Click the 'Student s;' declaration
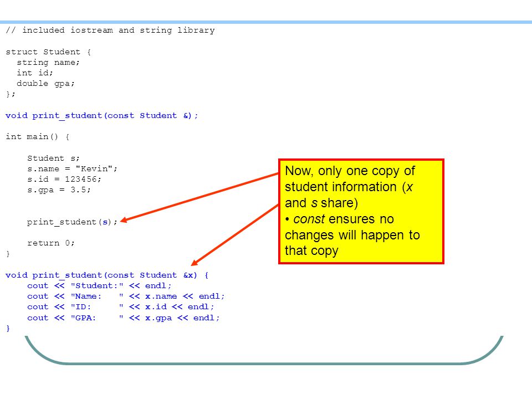This screenshot has height=399, width=532. [53, 158]
